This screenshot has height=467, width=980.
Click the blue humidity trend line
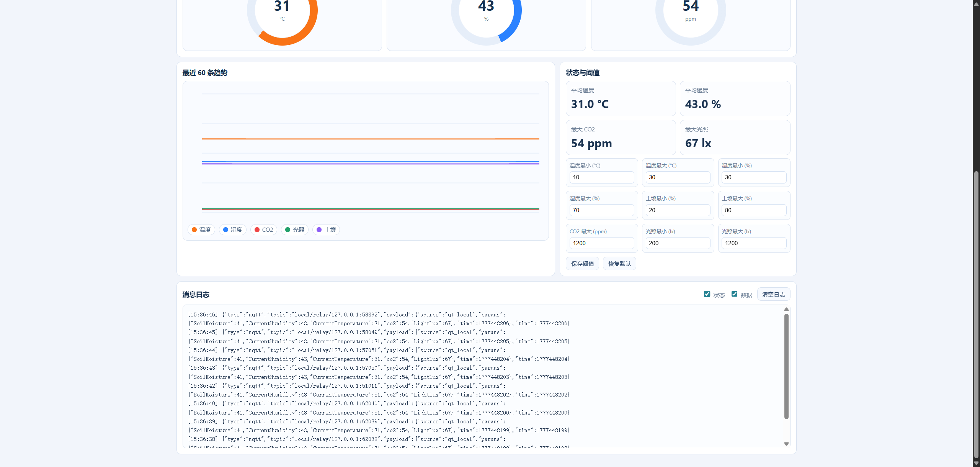(371, 161)
